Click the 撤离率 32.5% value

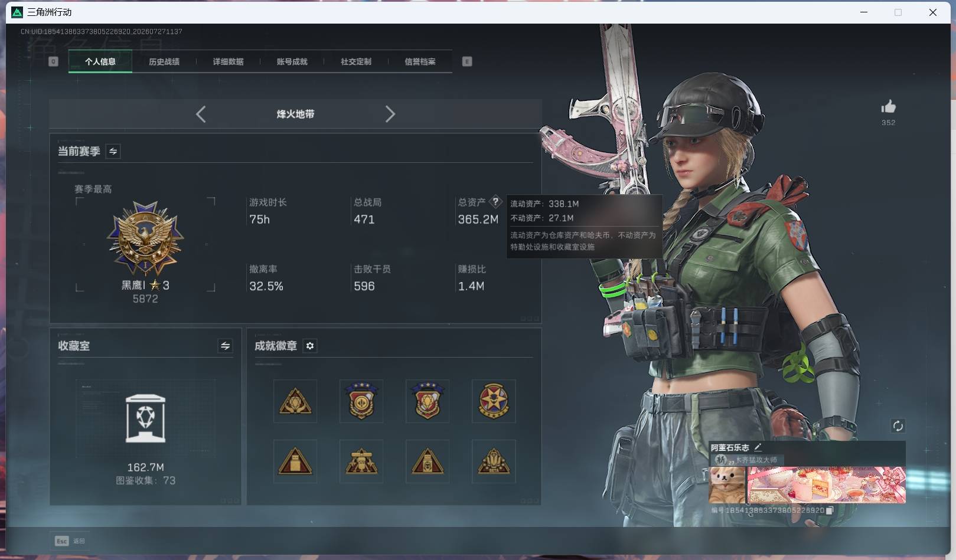[266, 286]
